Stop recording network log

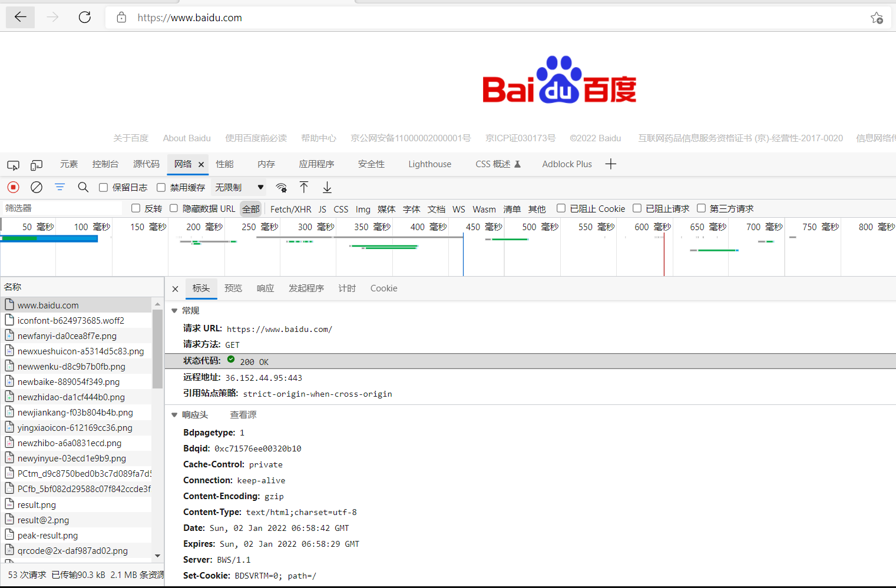[x=13, y=187]
